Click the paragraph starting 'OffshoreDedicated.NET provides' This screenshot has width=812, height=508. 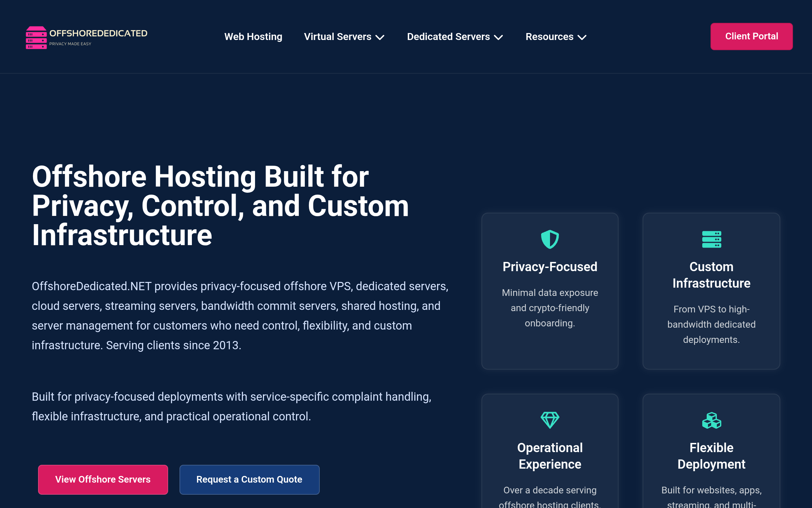240,316
